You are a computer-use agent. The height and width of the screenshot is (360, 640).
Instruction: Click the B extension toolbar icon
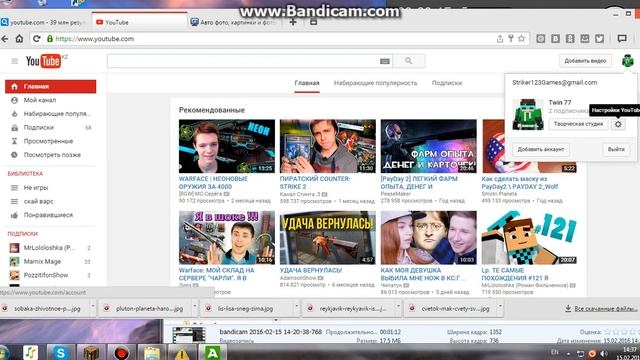click(x=556, y=39)
